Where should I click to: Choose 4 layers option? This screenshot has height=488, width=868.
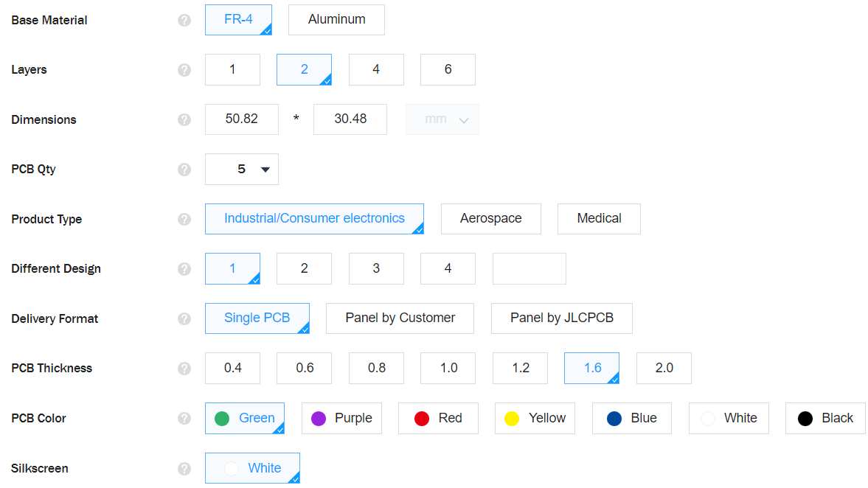[376, 69]
